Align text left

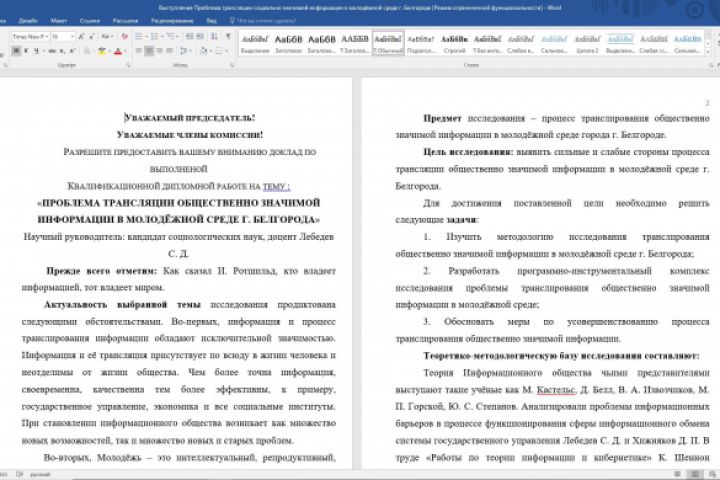(139, 51)
